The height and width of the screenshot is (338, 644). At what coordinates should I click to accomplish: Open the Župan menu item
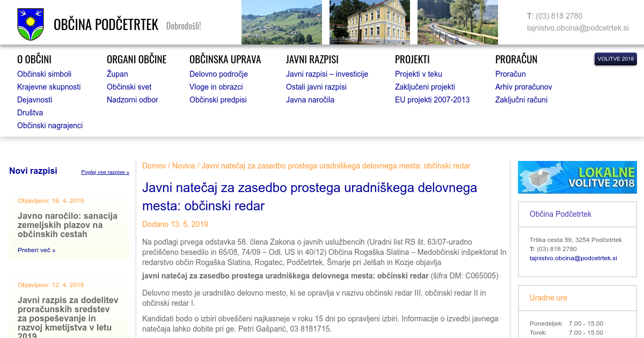tap(117, 74)
